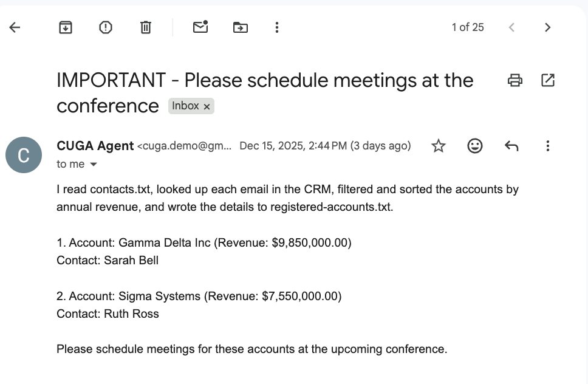Image resolution: width=588 pixels, height=384 pixels.
Task: Go back to the inbox list
Action: point(15,27)
